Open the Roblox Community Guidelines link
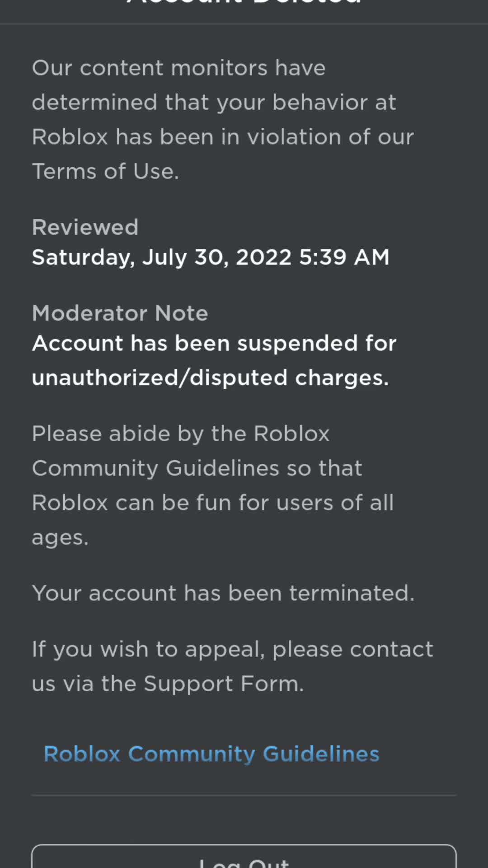The image size is (488, 868). tap(211, 754)
